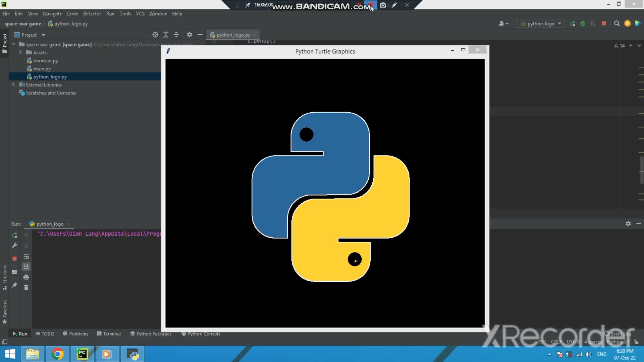Screen dimensions: 644x362
Task: Clear the Run console output
Action: pyautogui.click(x=27, y=288)
